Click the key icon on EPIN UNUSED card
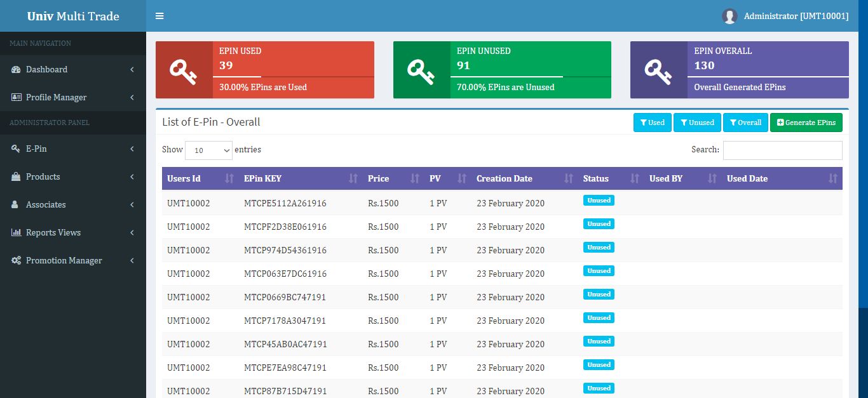Screen dimensions: 868x398 pos(421,70)
